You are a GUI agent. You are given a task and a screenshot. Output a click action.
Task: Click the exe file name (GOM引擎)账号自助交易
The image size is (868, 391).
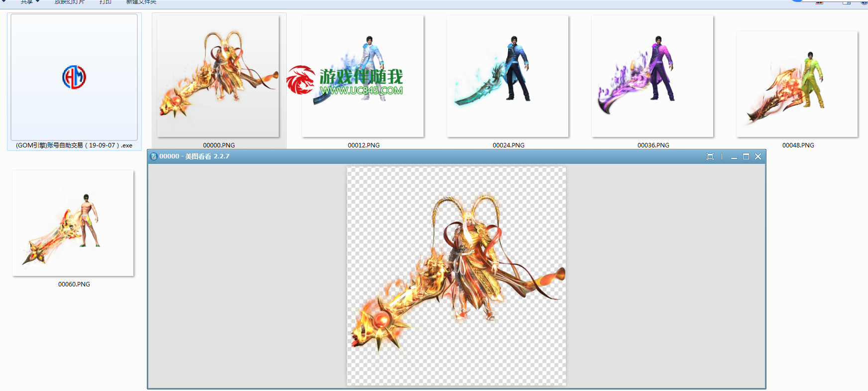[74, 145]
